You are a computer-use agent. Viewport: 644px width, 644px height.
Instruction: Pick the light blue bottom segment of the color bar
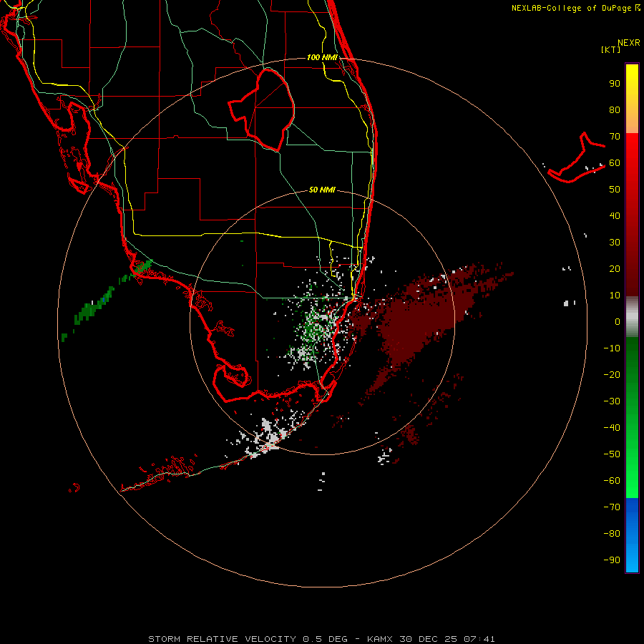point(632,559)
